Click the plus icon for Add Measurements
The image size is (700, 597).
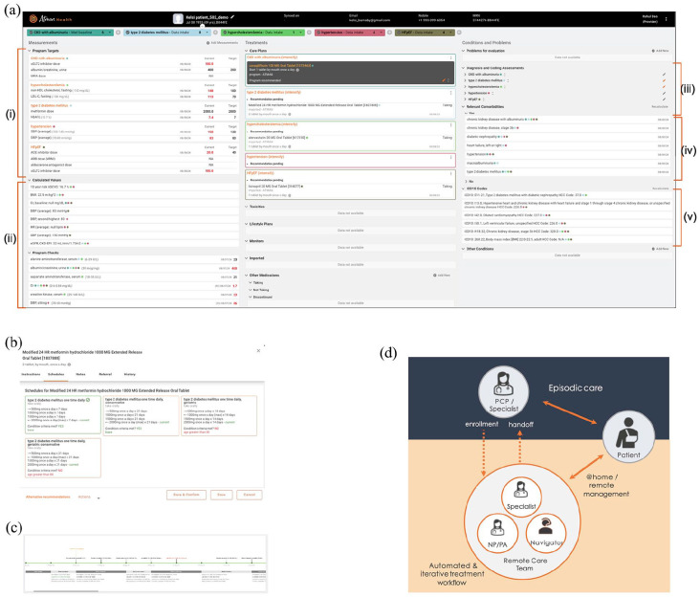point(208,44)
